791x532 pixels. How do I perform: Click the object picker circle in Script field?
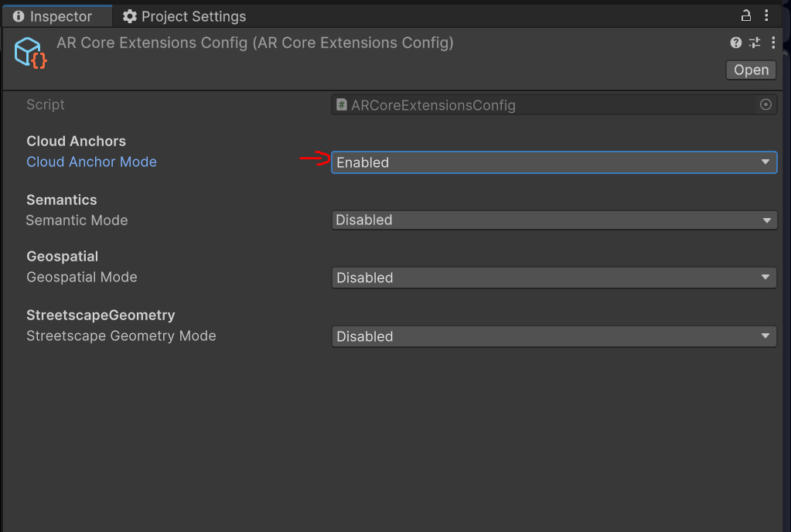765,105
